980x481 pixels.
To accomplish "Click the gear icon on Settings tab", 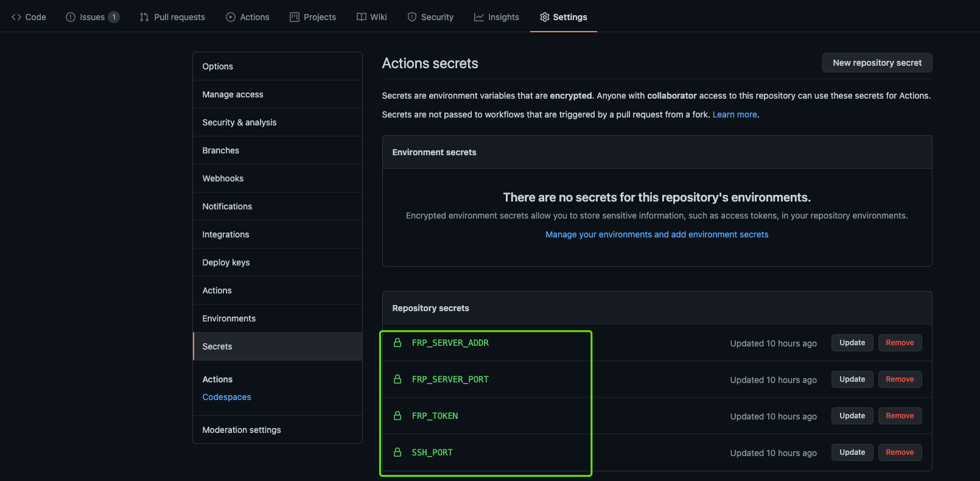I will coord(544,17).
